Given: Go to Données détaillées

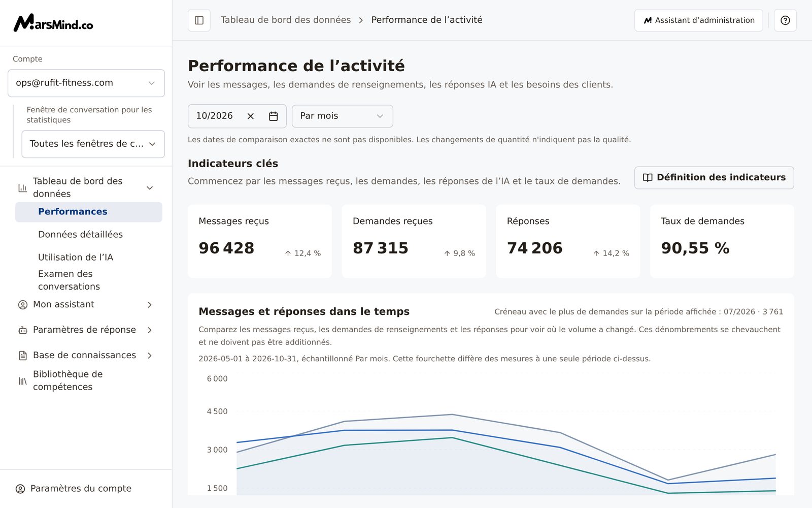Looking at the screenshot, I should [80, 235].
